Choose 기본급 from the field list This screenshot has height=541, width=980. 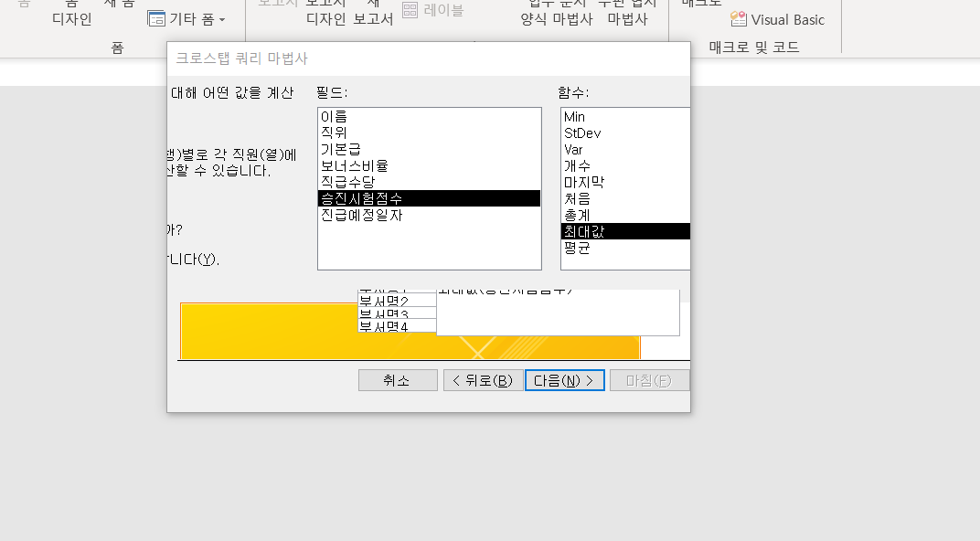(340, 150)
